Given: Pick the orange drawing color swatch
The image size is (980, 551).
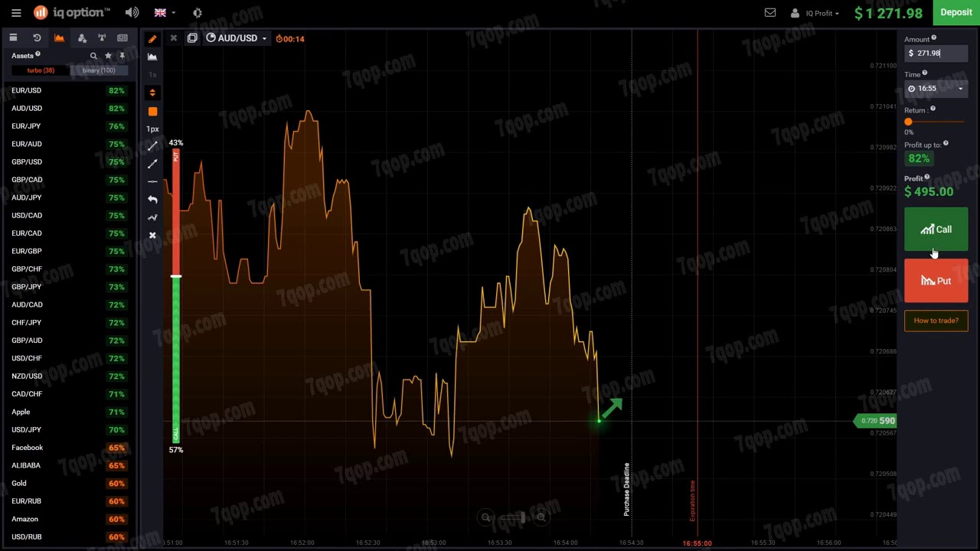Looking at the screenshot, I should (152, 111).
